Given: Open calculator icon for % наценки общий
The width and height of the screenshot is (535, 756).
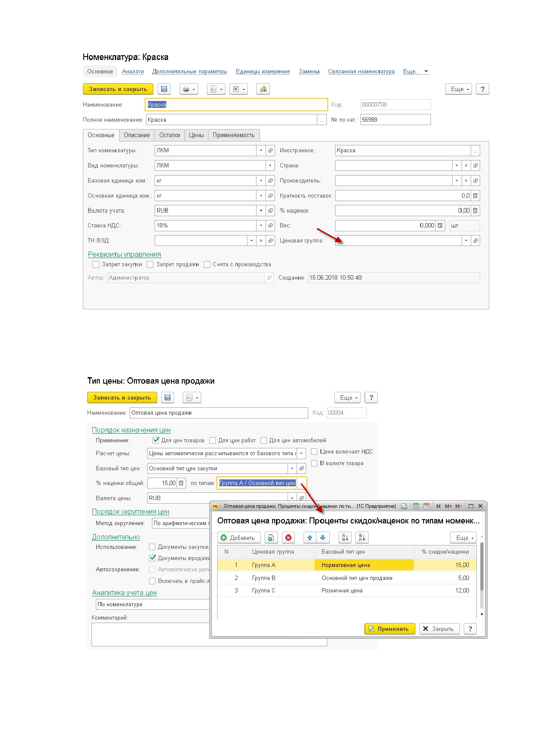Looking at the screenshot, I should tap(181, 483).
